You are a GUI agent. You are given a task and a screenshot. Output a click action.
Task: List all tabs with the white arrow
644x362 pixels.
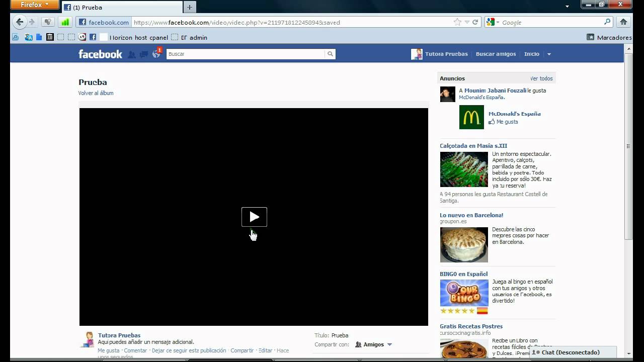567,7
